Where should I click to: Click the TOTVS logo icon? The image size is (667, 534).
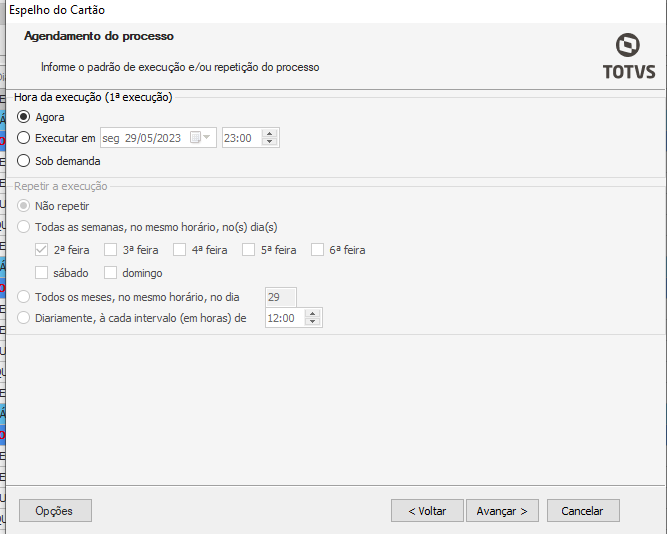(626, 47)
